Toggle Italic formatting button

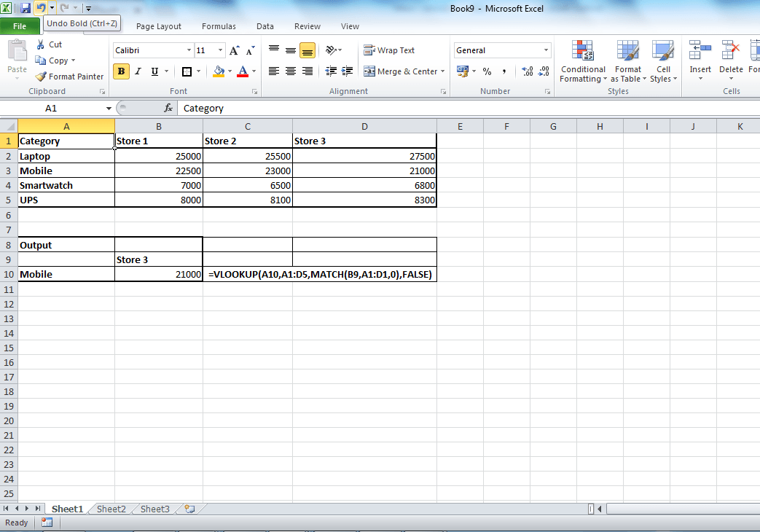[138, 71]
